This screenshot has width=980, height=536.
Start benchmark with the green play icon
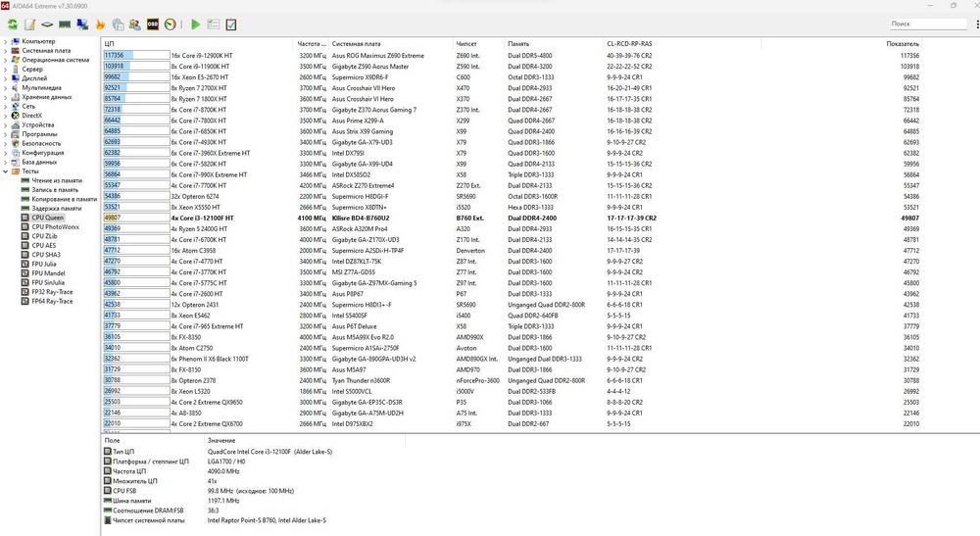click(x=196, y=24)
